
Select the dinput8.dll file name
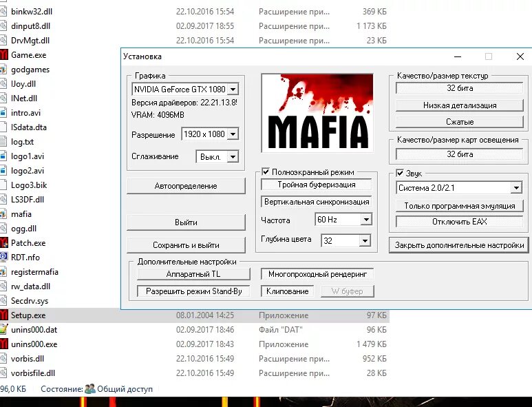(30, 25)
